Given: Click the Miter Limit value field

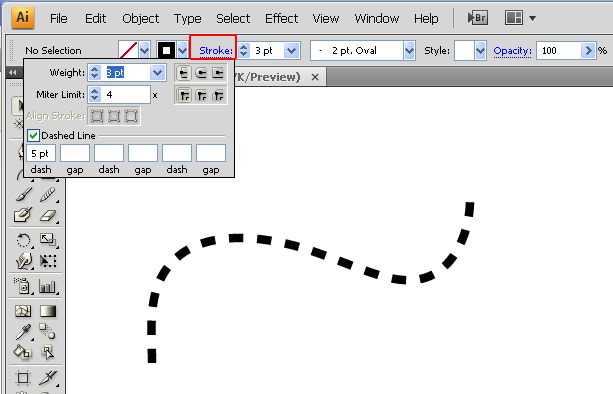Looking at the screenshot, I should tap(125, 95).
